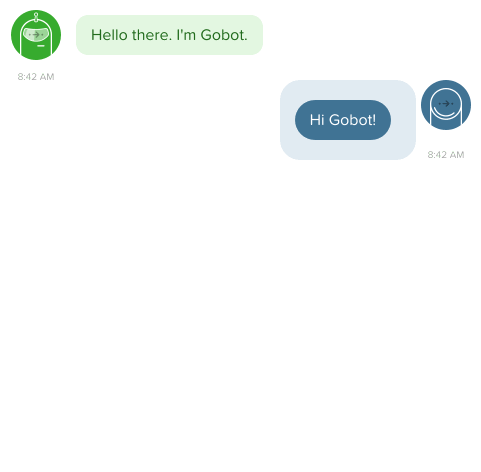Click the arrow inside Gobot's green visor
Screen dimensions: 481x472
click(x=36, y=34)
